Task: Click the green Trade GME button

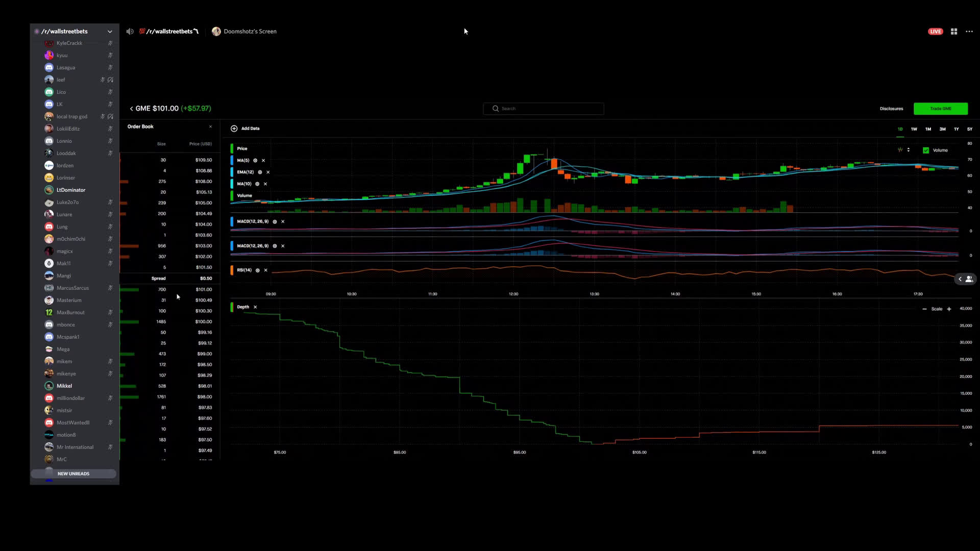Action: tap(940, 109)
